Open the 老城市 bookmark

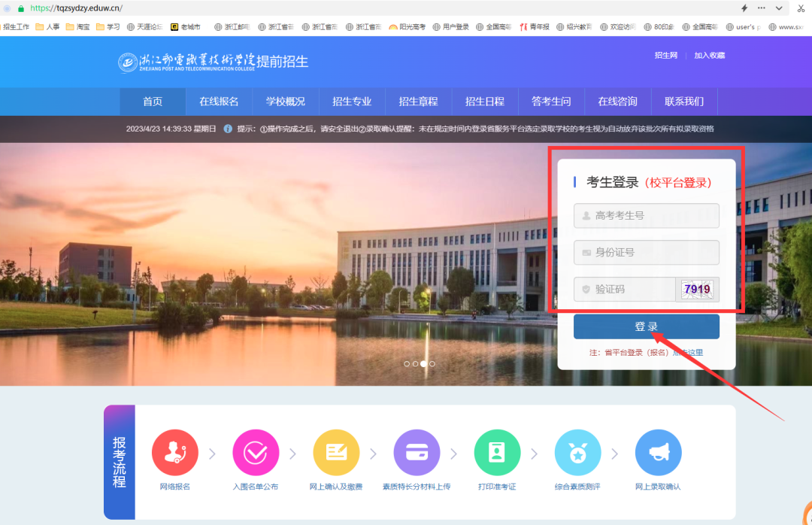tap(186, 27)
